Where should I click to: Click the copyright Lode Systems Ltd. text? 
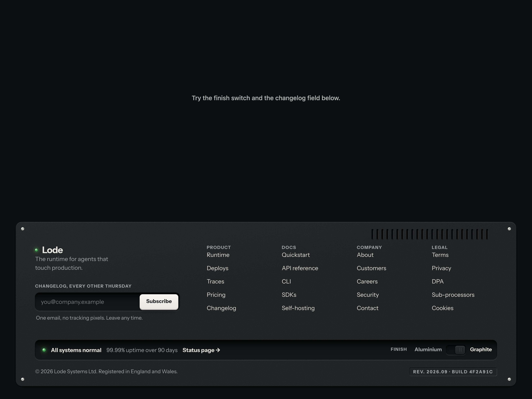(x=107, y=372)
